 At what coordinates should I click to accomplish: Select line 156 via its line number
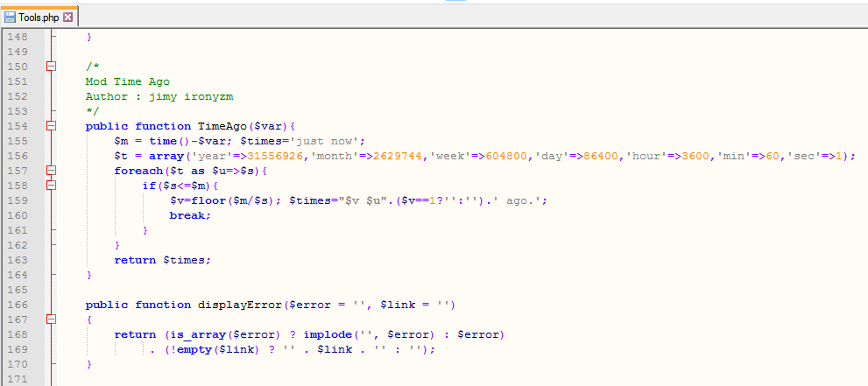18,156
